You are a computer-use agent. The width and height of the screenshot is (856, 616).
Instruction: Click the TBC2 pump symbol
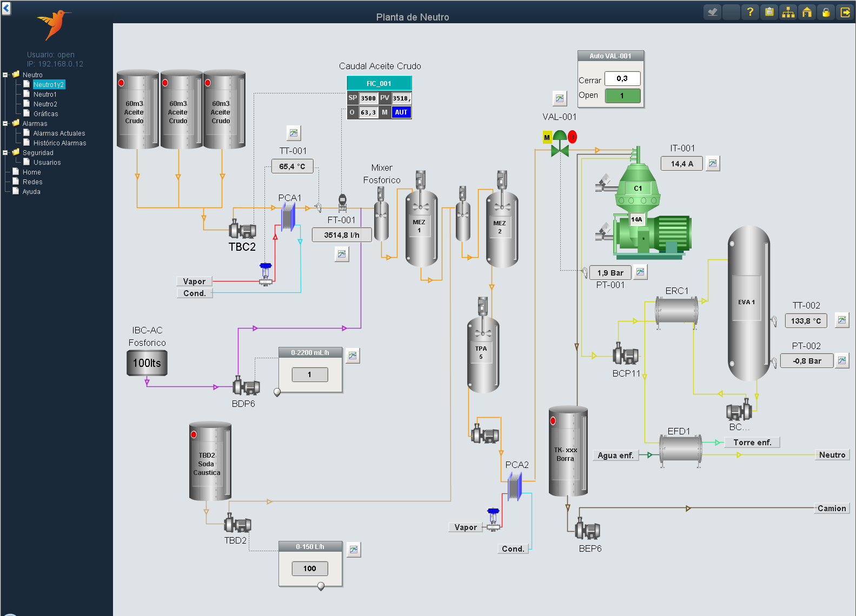(x=242, y=230)
